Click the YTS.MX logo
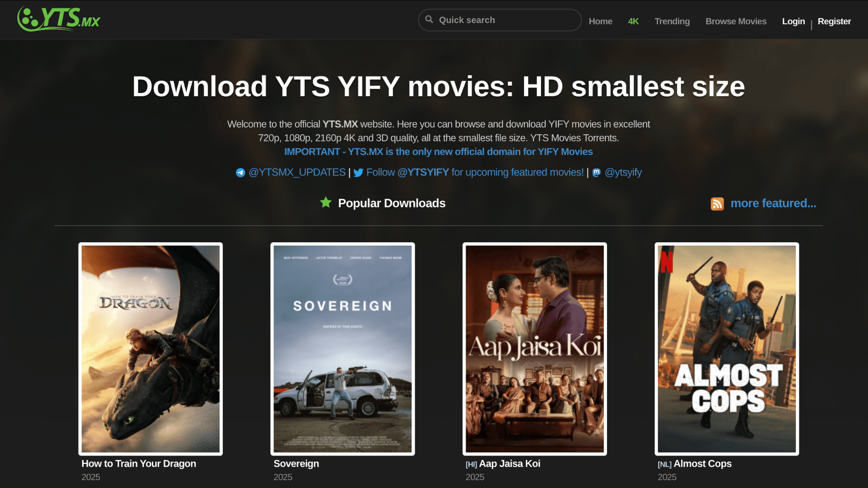868x488 pixels. (x=59, y=19)
